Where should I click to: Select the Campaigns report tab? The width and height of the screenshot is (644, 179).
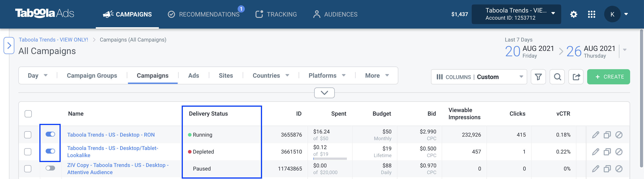pos(153,75)
